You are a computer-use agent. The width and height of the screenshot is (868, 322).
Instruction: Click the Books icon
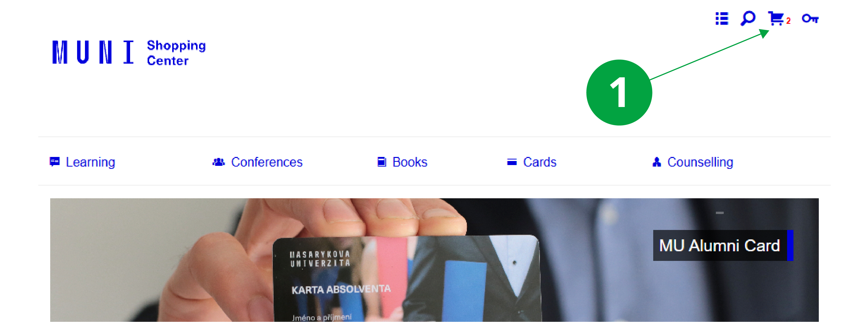tap(381, 162)
